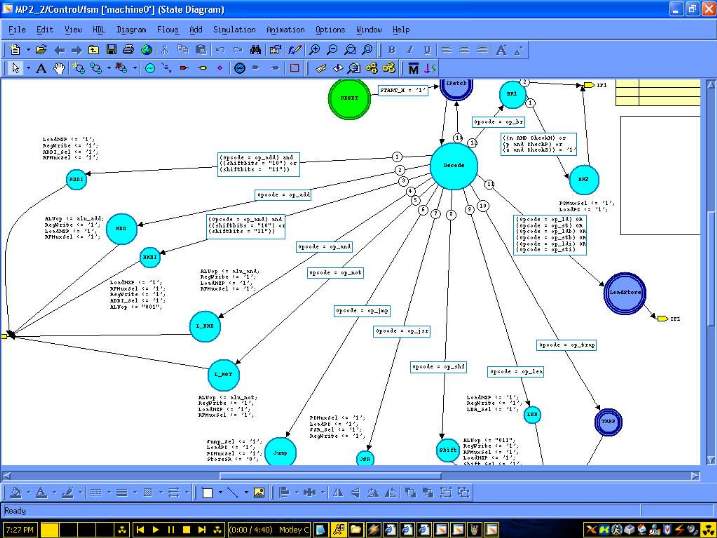Open the Animation menu
Viewport: 717px width, 538px height.
click(285, 29)
